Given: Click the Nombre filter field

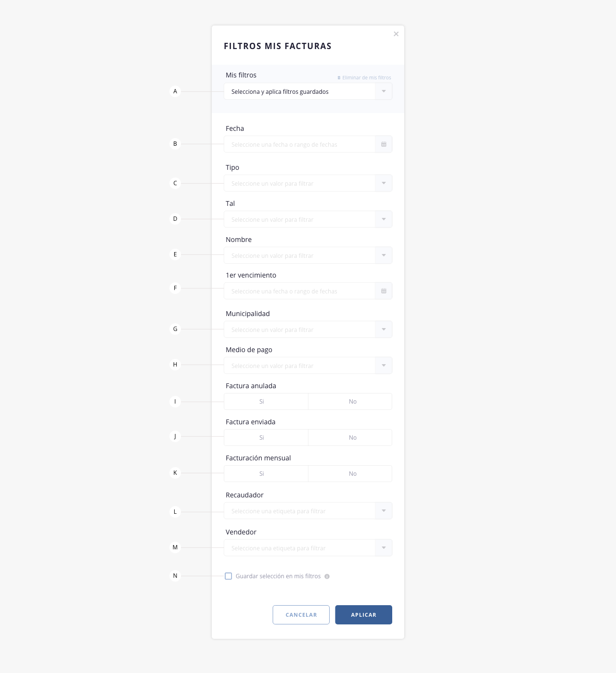Looking at the screenshot, I should [x=308, y=255].
